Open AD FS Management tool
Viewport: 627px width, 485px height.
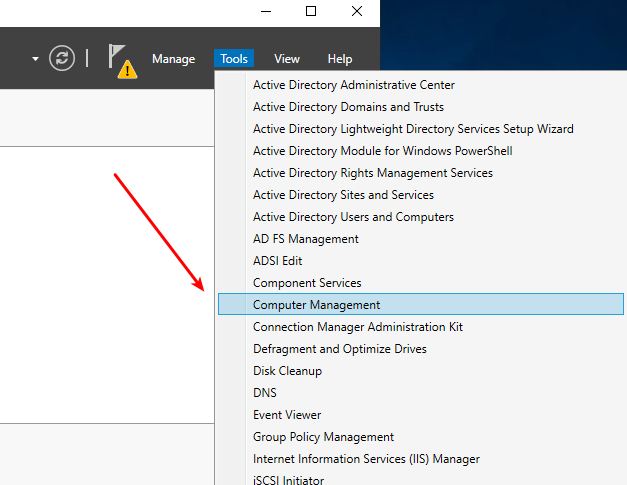[305, 239]
